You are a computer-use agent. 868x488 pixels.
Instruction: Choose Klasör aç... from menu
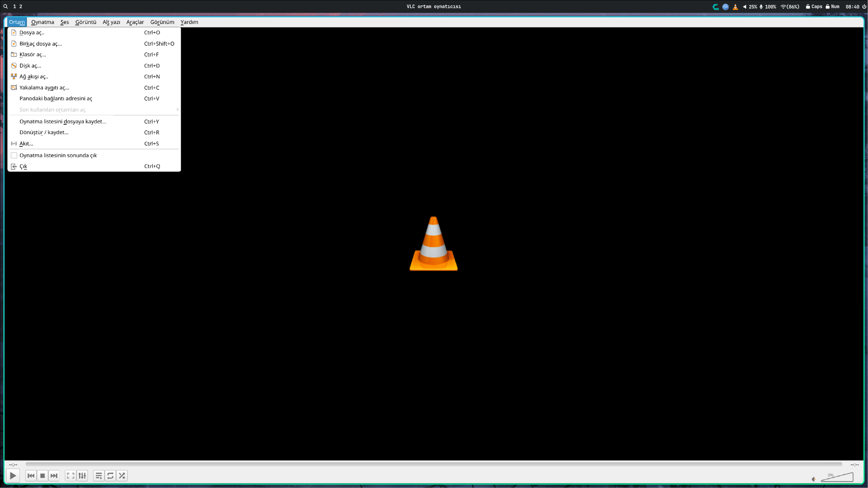[x=94, y=54]
